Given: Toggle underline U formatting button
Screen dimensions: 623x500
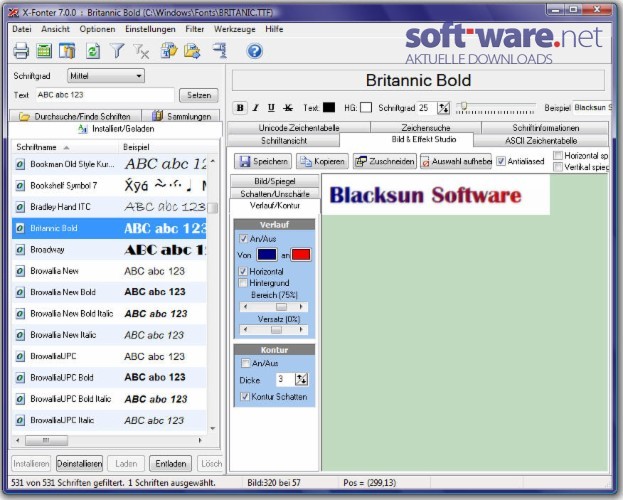Looking at the screenshot, I should [x=271, y=108].
